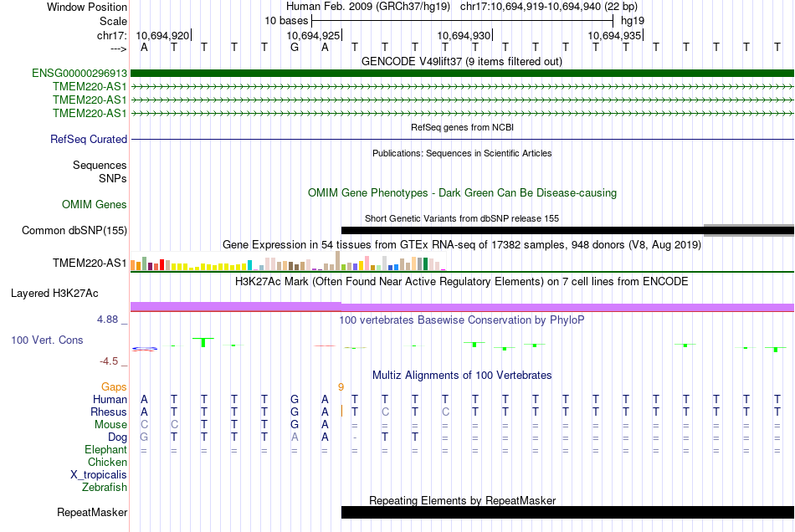Click 100 vertebrates Basewise Conservation title
This screenshot has width=795, height=532.
click(462, 320)
